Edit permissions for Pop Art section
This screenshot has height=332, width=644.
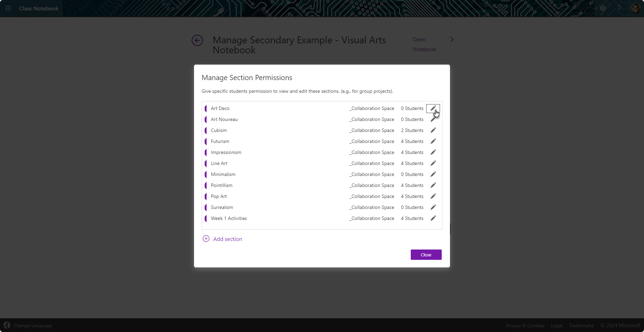click(433, 196)
